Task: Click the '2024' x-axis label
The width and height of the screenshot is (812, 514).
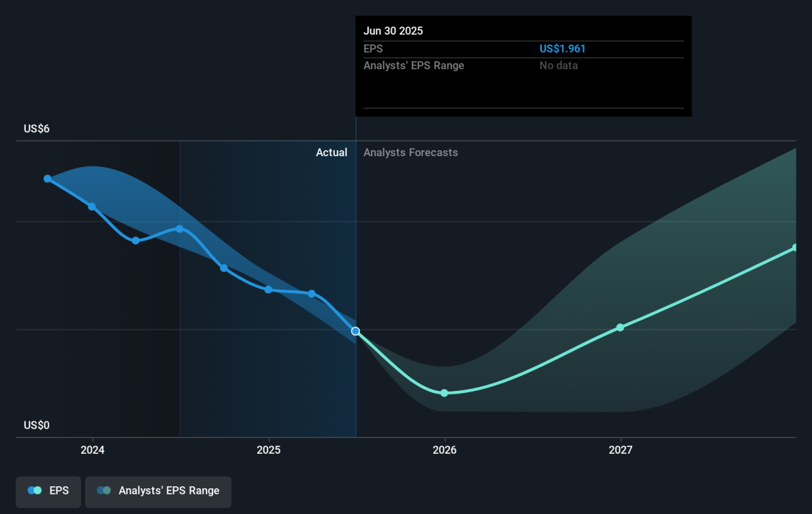Action: (x=92, y=450)
